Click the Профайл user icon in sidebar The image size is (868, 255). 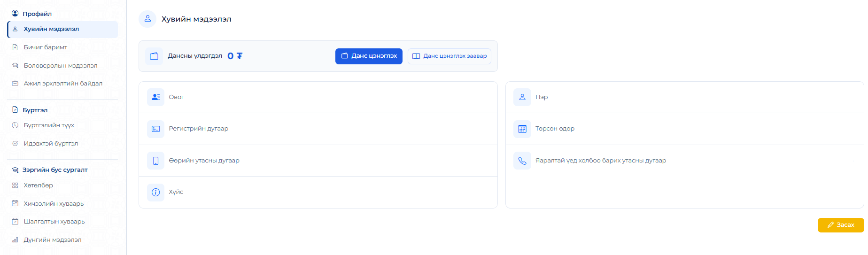pos(15,14)
